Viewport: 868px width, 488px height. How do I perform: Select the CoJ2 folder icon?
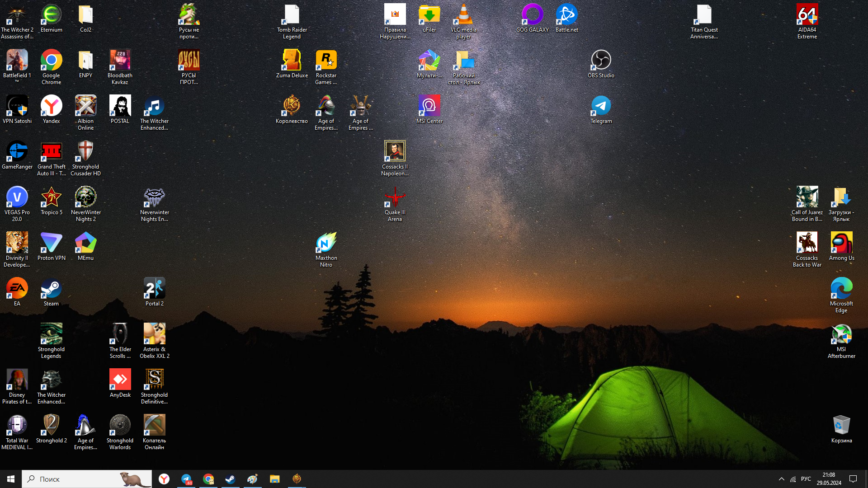(86, 14)
